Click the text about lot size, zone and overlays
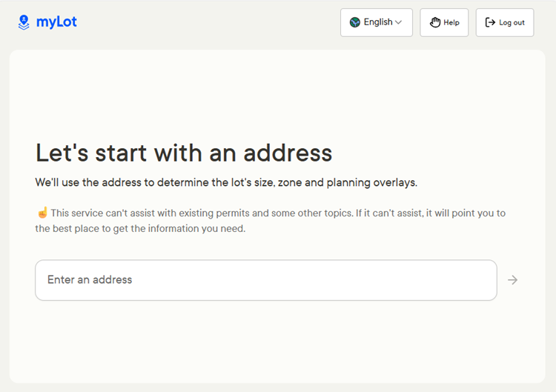This screenshot has width=556, height=392. tap(226, 182)
